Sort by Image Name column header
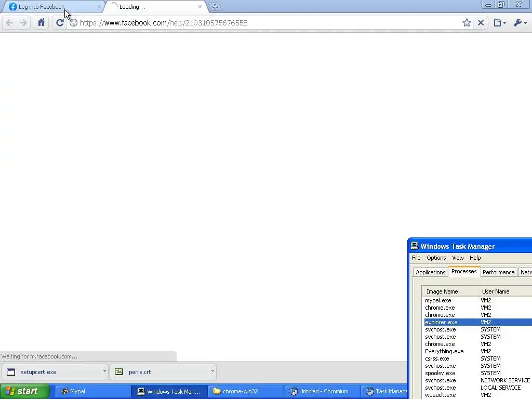532x399 pixels. point(449,291)
